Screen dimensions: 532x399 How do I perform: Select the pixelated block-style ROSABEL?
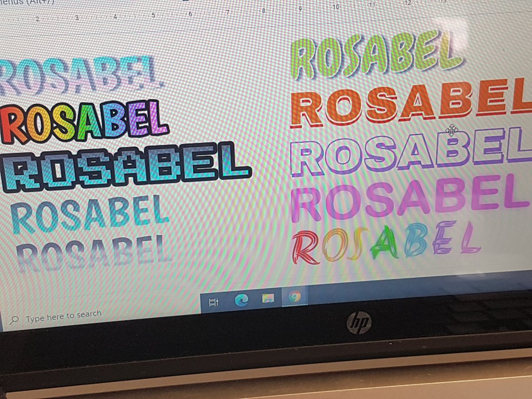(124, 164)
